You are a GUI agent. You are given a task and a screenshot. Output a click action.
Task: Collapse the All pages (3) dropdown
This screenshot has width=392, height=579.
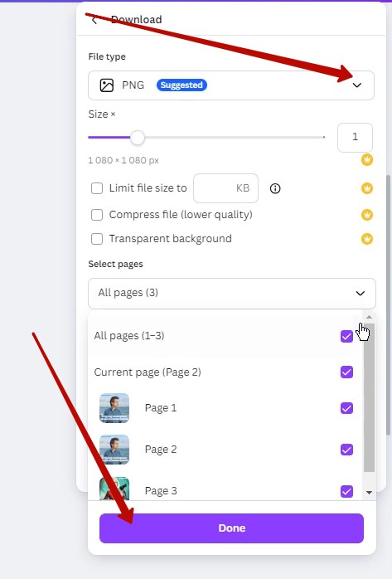pos(232,293)
